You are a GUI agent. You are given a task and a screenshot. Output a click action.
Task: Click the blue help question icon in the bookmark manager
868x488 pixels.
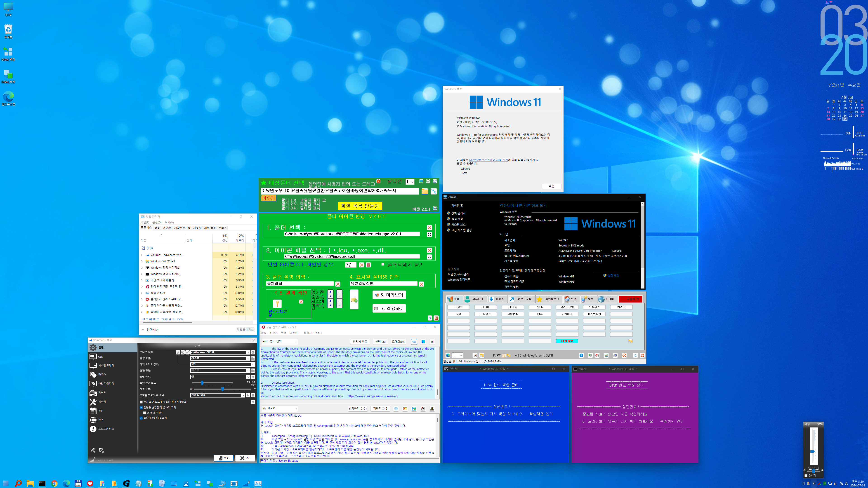tap(581, 355)
